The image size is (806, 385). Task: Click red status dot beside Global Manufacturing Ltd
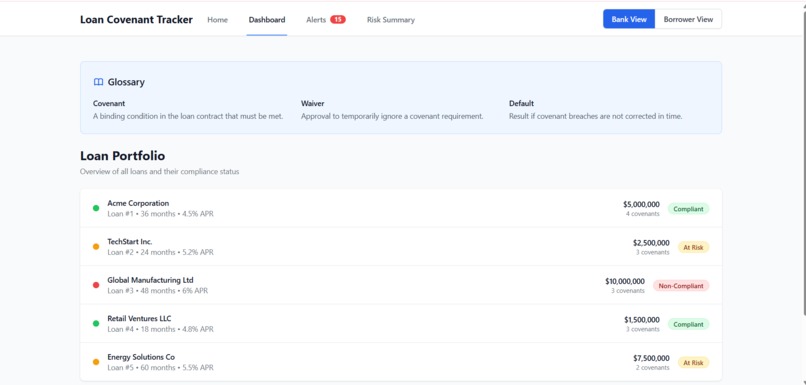96,285
